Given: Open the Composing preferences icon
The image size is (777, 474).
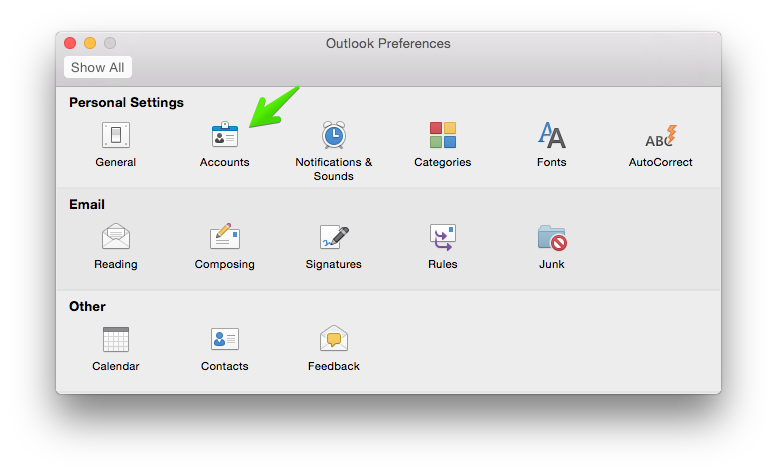Looking at the screenshot, I should 224,236.
